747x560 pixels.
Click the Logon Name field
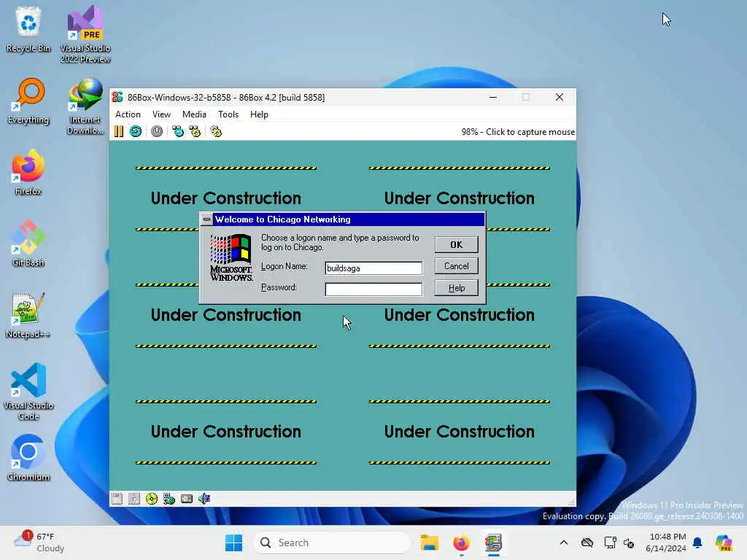(373, 268)
